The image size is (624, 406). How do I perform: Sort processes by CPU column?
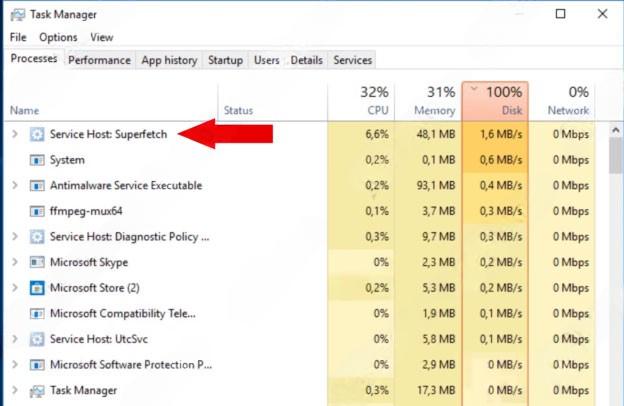click(x=361, y=102)
